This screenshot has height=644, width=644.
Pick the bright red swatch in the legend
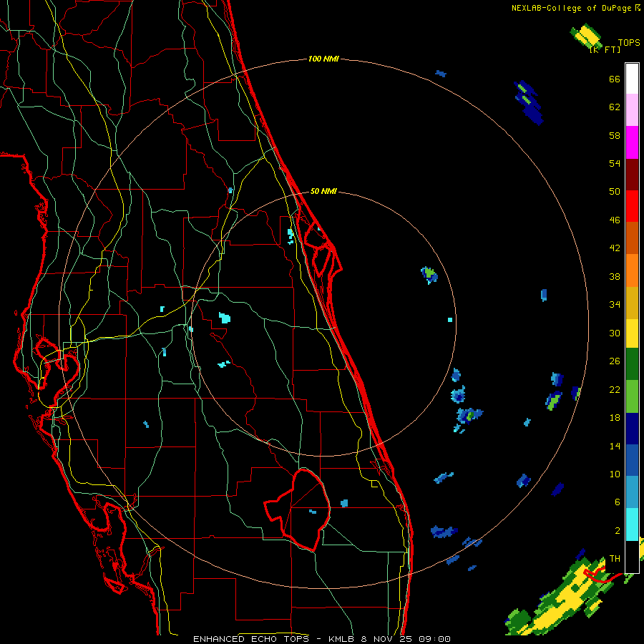(632, 206)
